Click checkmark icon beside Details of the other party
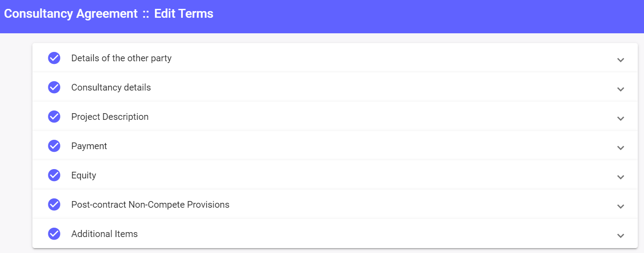The height and width of the screenshot is (253, 644). [54, 58]
